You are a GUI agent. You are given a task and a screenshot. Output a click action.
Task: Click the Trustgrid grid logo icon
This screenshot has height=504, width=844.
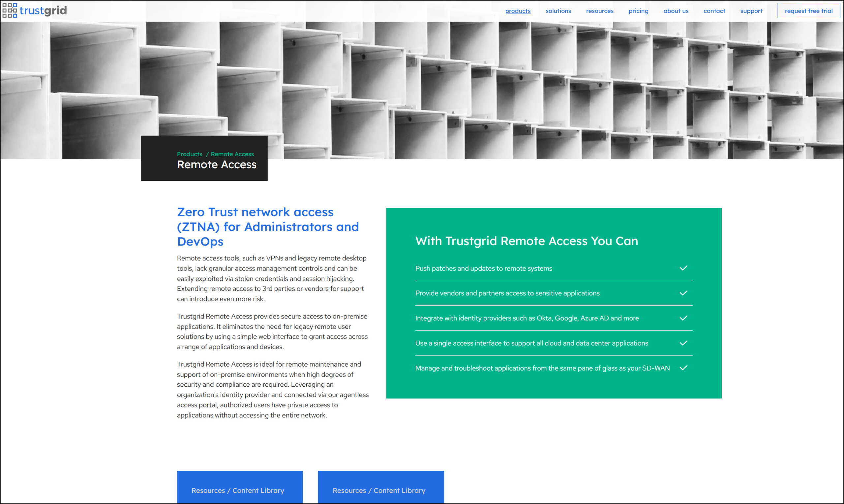tap(10, 11)
